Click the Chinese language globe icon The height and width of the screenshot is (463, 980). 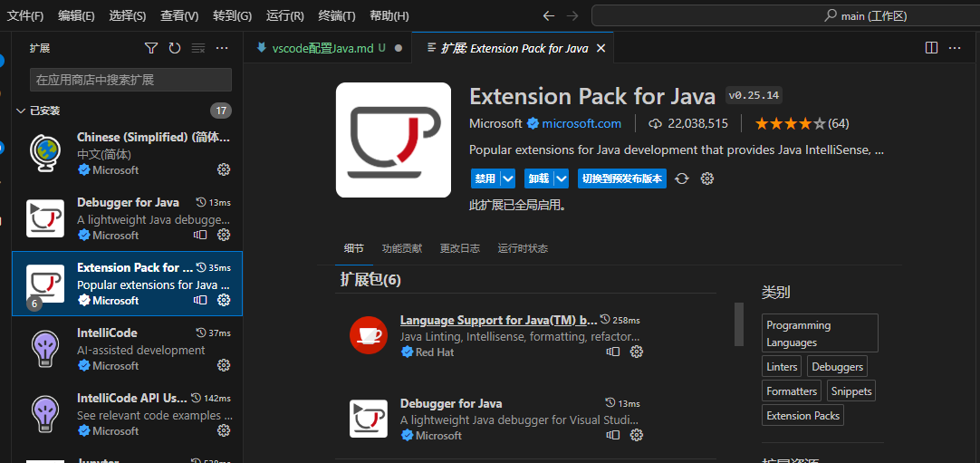(x=45, y=153)
